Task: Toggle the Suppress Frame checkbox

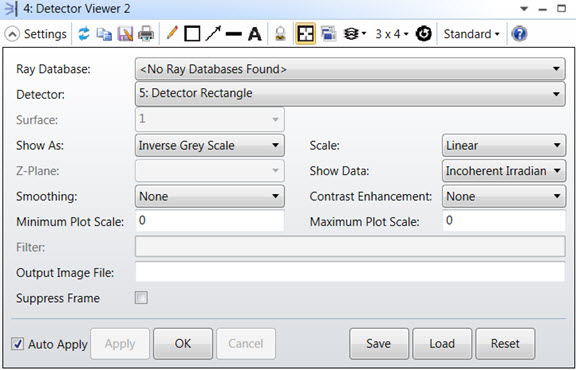Action: (x=141, y=298)
